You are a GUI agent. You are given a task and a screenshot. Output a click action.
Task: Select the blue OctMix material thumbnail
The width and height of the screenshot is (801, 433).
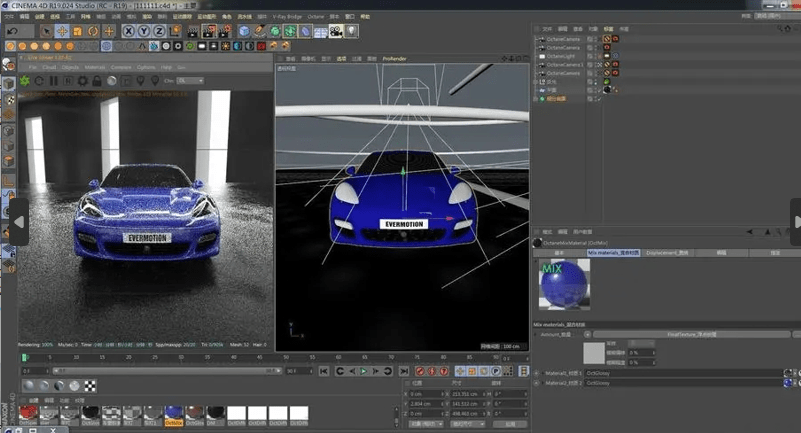coord(174,416)
